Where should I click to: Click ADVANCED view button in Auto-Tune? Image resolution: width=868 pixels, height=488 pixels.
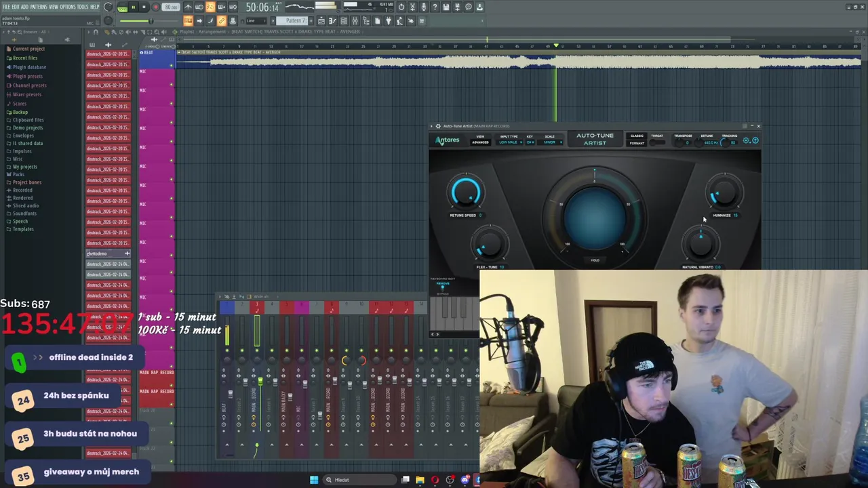[x=480, y=142]
